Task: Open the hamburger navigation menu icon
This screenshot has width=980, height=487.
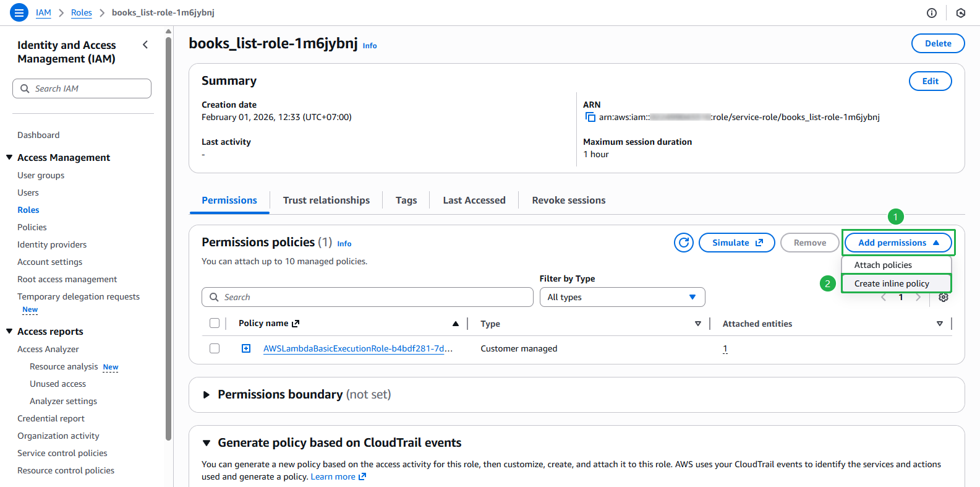Action: (x=19, y=12)
